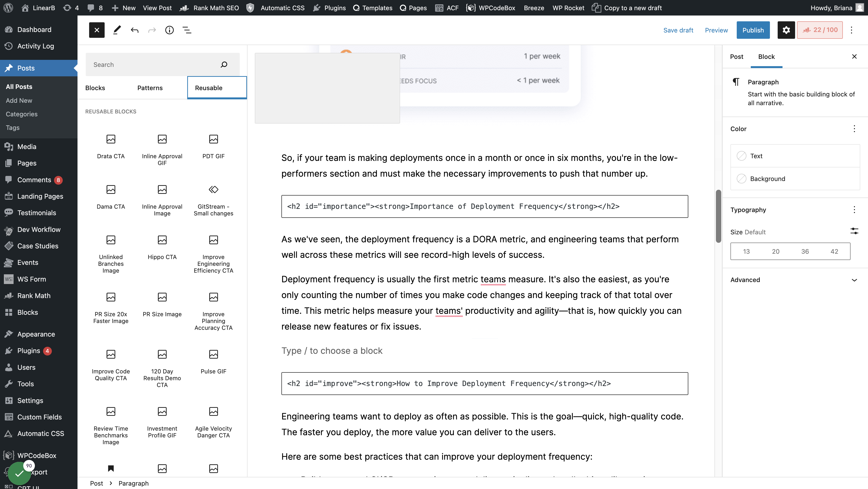Click the Preview button

(716, 30)
